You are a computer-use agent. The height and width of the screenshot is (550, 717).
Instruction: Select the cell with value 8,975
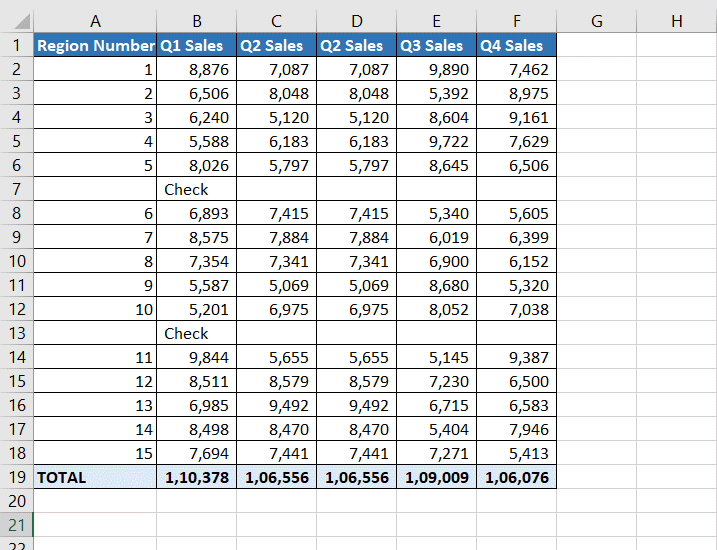[x=517, y=93]
